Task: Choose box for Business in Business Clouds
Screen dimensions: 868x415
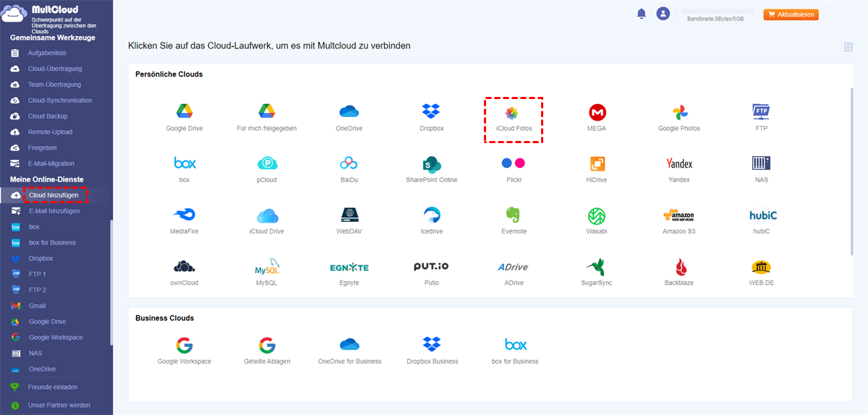Action: click(515, 344)
